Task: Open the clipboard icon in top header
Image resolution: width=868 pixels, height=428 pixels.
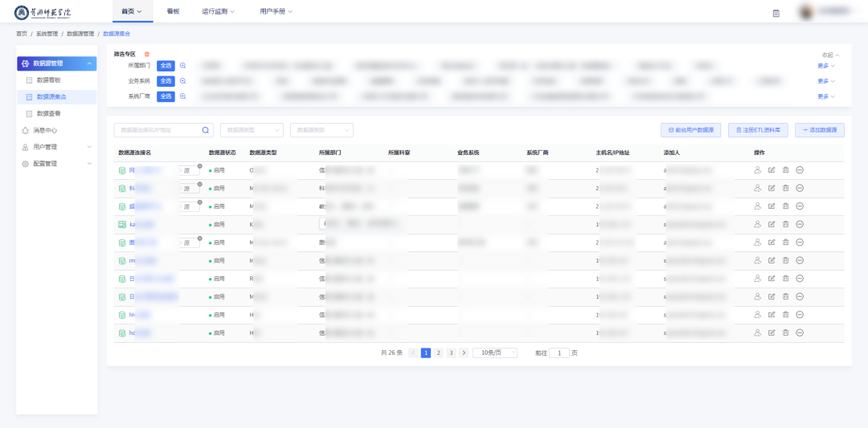Action: pyautogui.click(x=776, y=12)
